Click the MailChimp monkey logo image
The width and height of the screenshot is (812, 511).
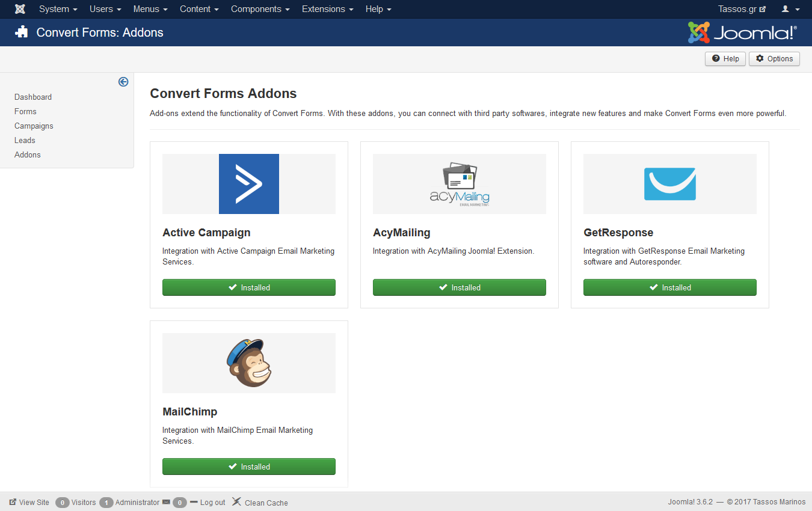(249, 363)
